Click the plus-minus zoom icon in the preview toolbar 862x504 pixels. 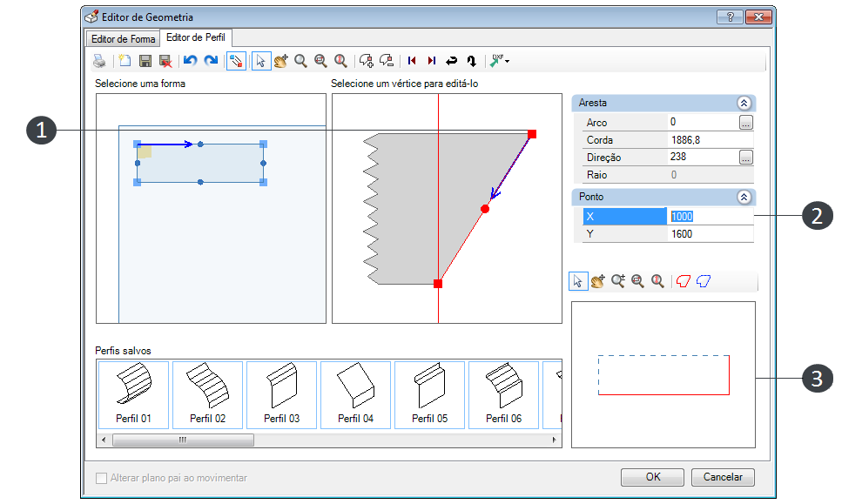pyautogui.click(x=618, y=281)
